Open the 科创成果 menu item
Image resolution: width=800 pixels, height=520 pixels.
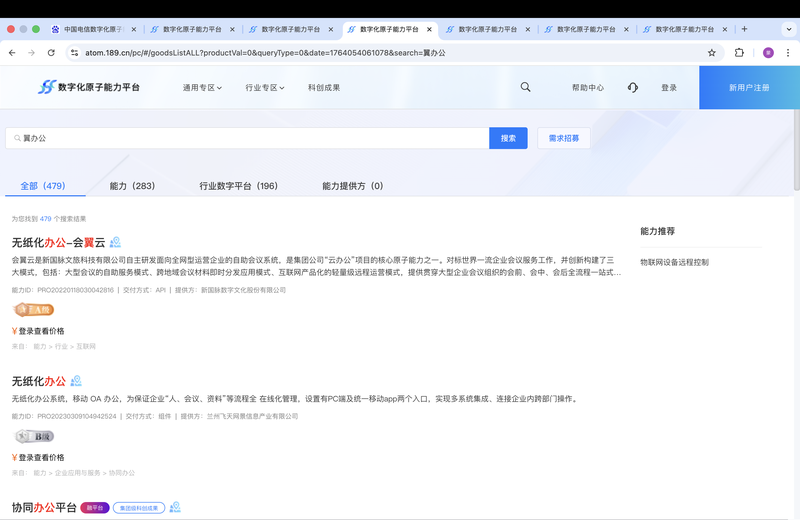[324, 87]
